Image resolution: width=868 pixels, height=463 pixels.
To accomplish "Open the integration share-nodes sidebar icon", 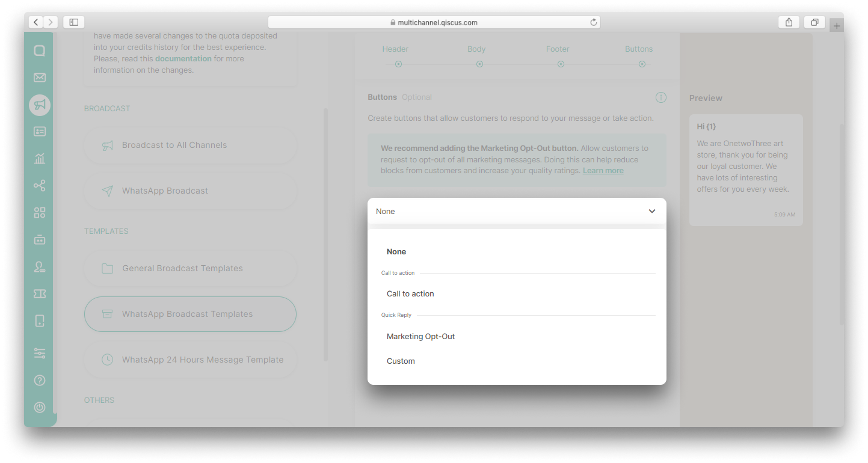I will pyautogui.click(x=40, y=186).
